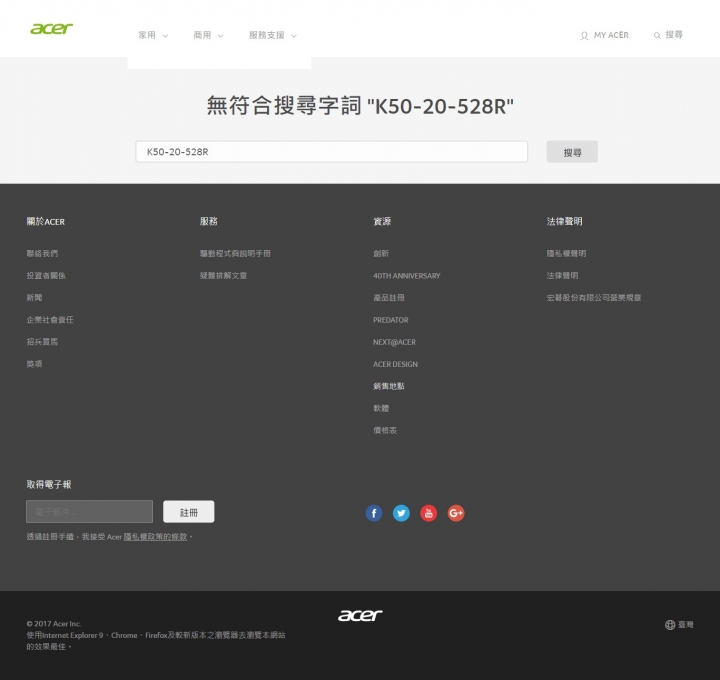
Task: Click the 法律聲明 column heading
Action: [x=564, y=221]
